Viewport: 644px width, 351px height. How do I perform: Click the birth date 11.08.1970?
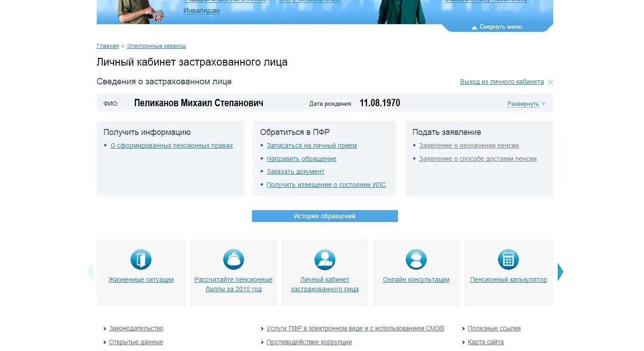pos(380,103)
